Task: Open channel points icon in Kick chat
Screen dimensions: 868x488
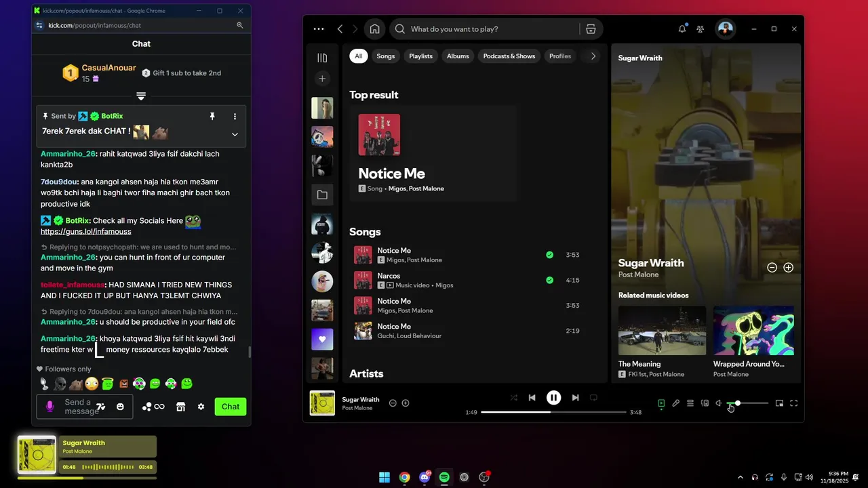Action: pos(153,407)
